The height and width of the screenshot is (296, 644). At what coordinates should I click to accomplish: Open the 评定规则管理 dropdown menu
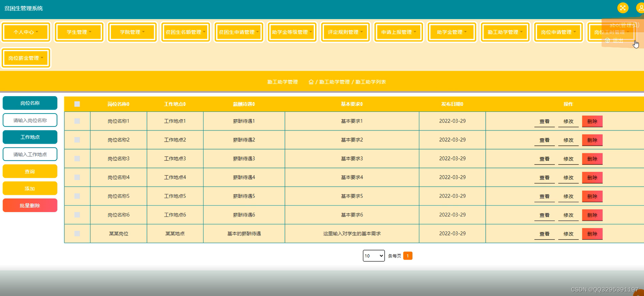click(x=345, y=32)
